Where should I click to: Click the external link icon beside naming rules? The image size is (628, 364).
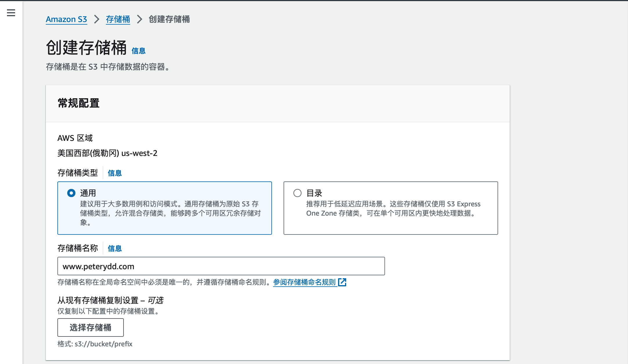coord(342,282)
